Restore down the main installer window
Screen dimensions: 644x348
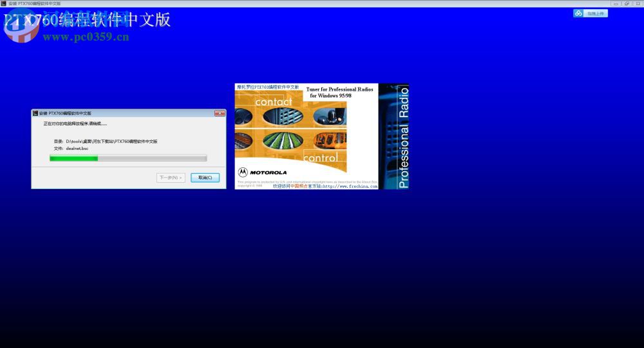[627, 3]
